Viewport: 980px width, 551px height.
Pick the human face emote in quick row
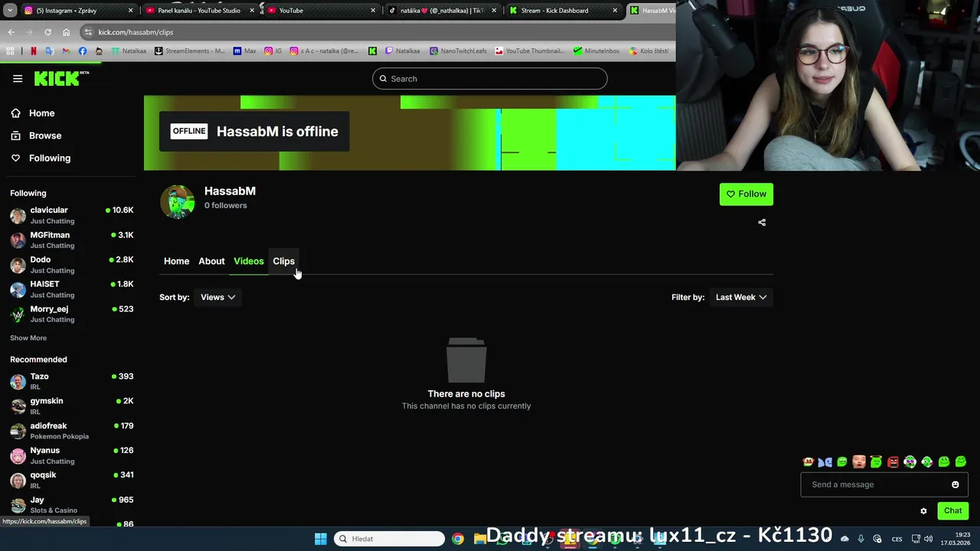tap(859, 461)
